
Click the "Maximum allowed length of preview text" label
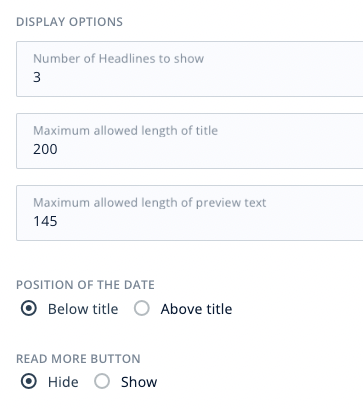150,203
